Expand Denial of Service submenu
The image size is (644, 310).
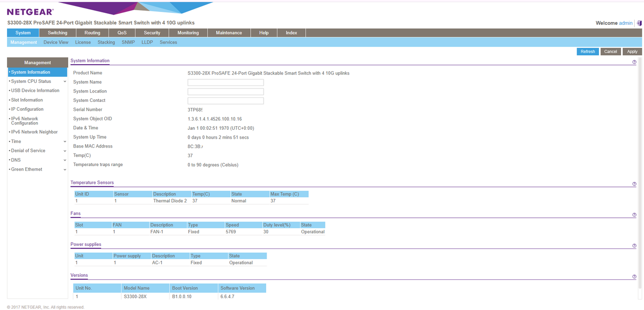pyautogui.click(x=65, y=151)
